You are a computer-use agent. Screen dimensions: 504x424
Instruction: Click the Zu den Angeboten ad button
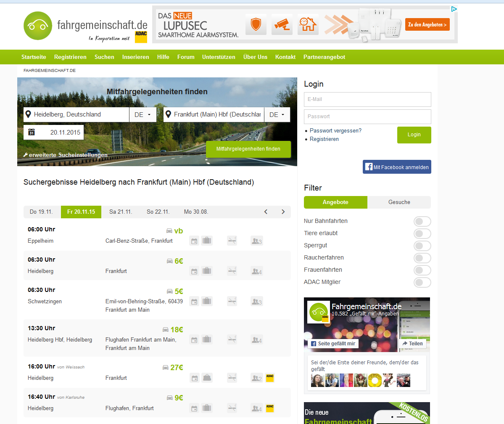point(427,24)
